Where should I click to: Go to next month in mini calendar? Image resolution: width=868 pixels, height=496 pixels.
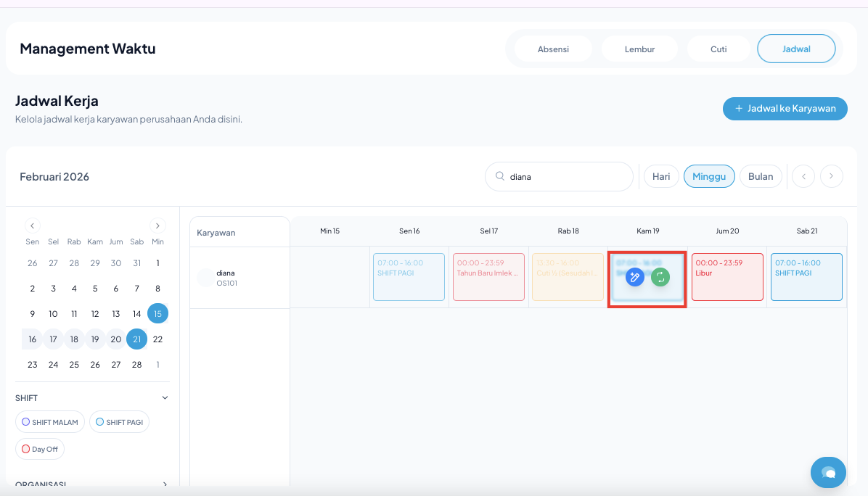[x=157, y=226]
